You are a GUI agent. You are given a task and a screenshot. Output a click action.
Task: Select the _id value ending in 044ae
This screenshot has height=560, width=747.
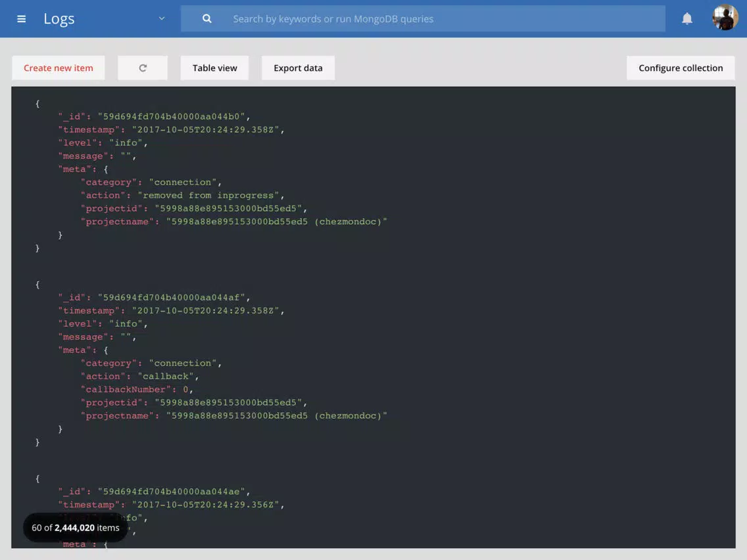[x=171, y=492]
